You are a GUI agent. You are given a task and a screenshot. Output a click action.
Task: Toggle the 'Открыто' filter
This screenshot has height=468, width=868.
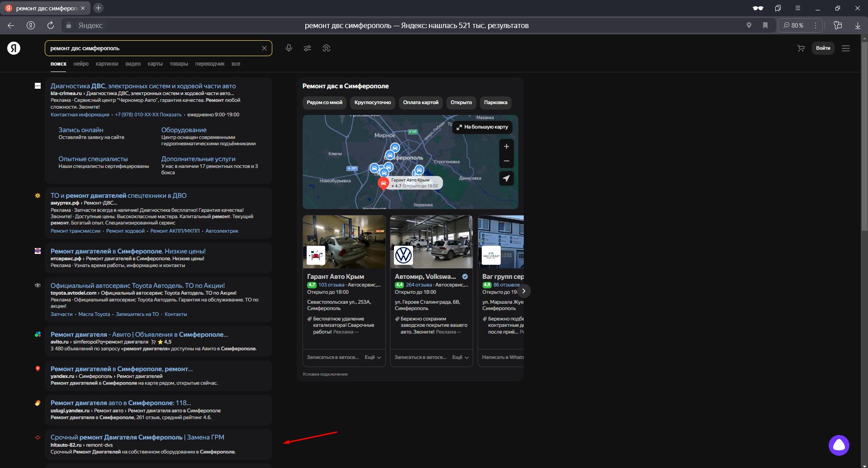tap(461, 102)
